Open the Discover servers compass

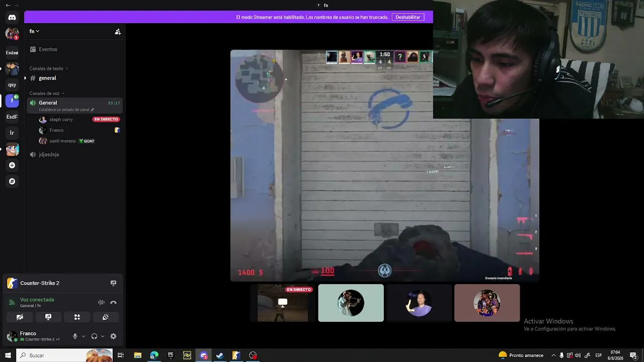tap(12, 182)
